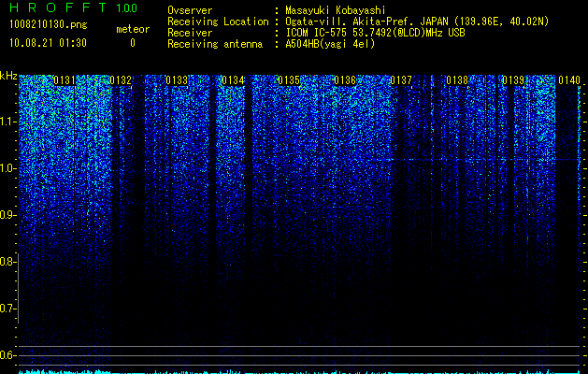588x374 pixels.
Task: Click the 0.7 frequency axis label
Action: click(7, 309)
